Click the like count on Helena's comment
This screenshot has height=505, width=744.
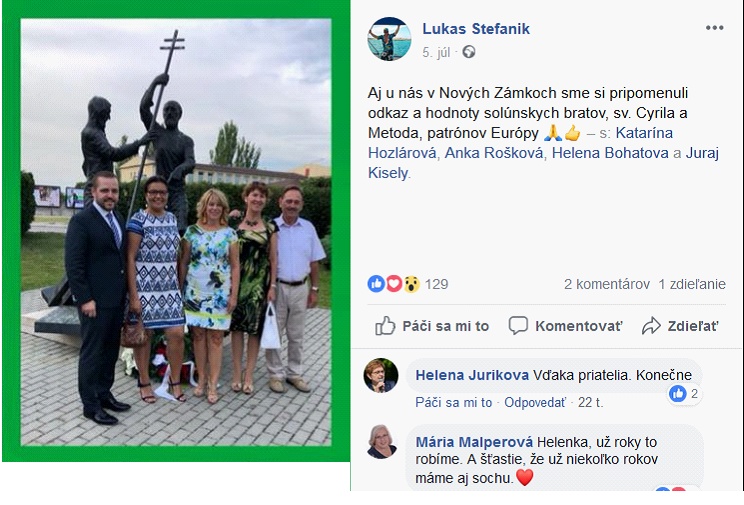tap(685, 393)
